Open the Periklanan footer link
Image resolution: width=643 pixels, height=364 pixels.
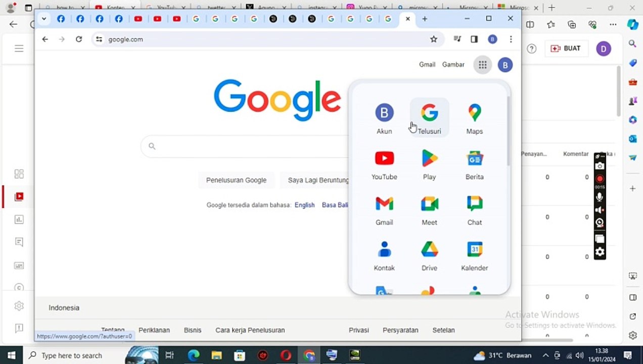point(154,330)
